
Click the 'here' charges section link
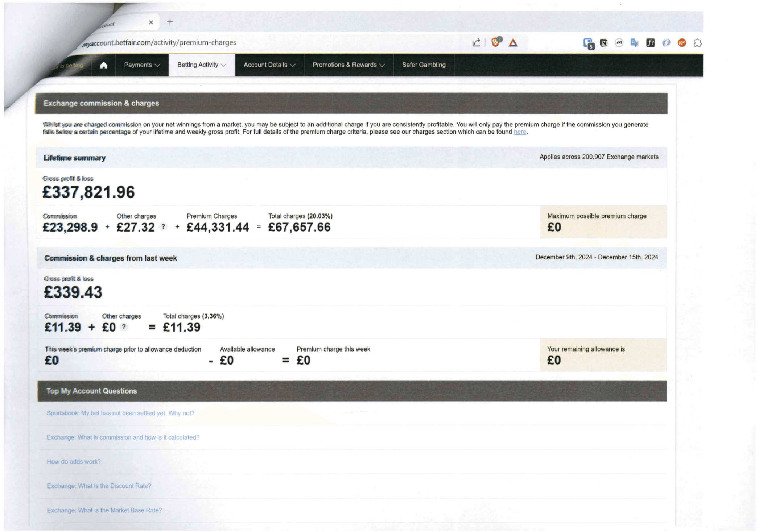[520, 132]
